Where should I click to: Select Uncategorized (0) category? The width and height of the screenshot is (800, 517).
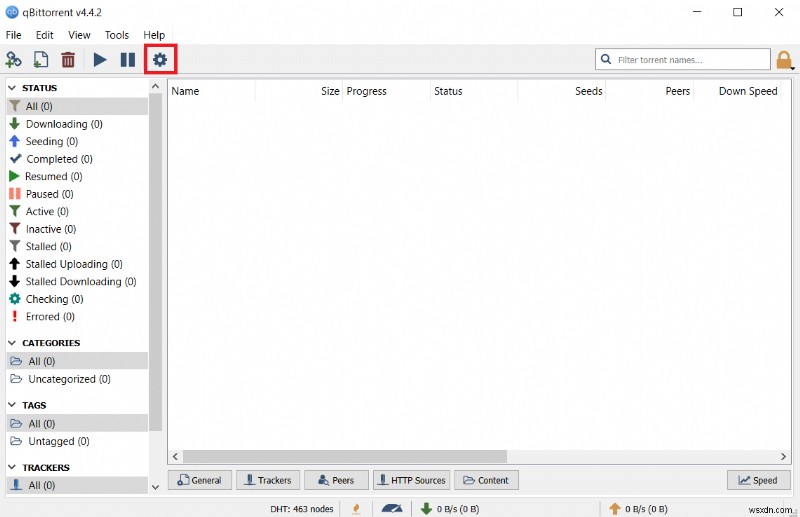pos(77,379)
